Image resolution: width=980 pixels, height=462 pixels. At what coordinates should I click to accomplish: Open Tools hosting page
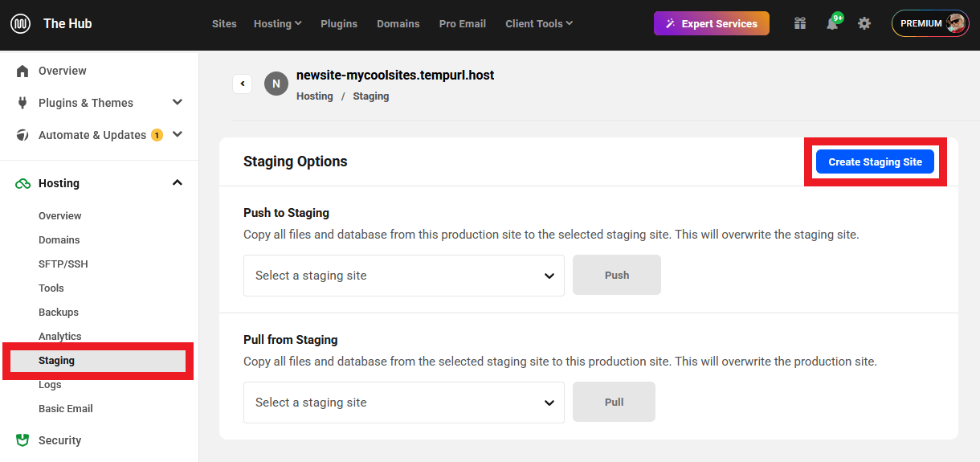pos(51,288)
